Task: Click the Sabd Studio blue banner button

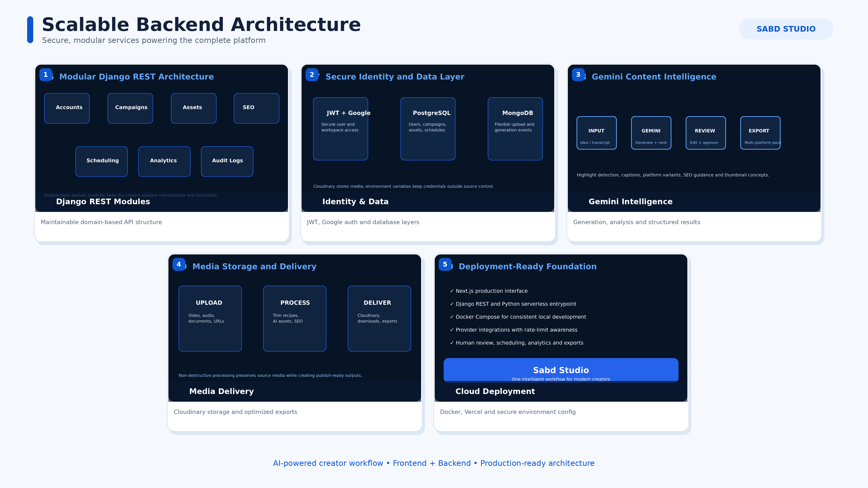Action: (561, 370)
